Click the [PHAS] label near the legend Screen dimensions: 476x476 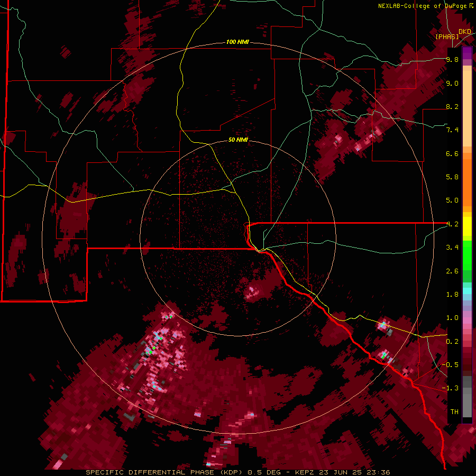coord(447,36)
